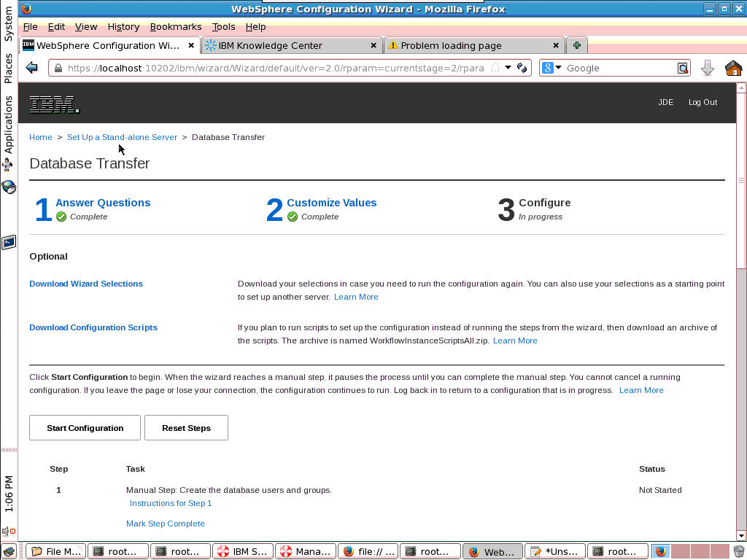Click Download Wizard Selections link
747x560 pixels.
coord(86,284)
